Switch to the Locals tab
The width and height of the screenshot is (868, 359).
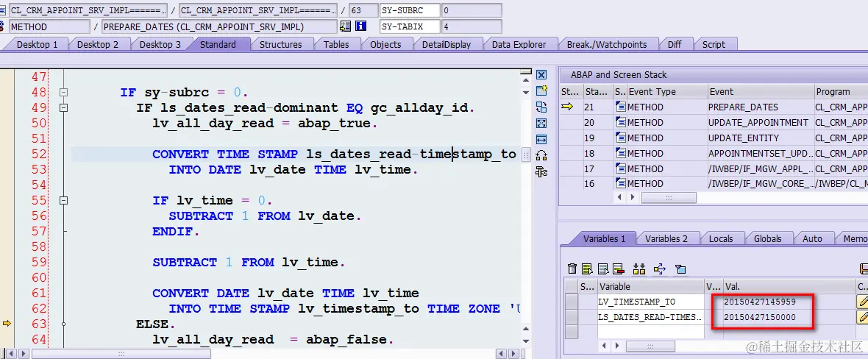click(x=721, y=239)
